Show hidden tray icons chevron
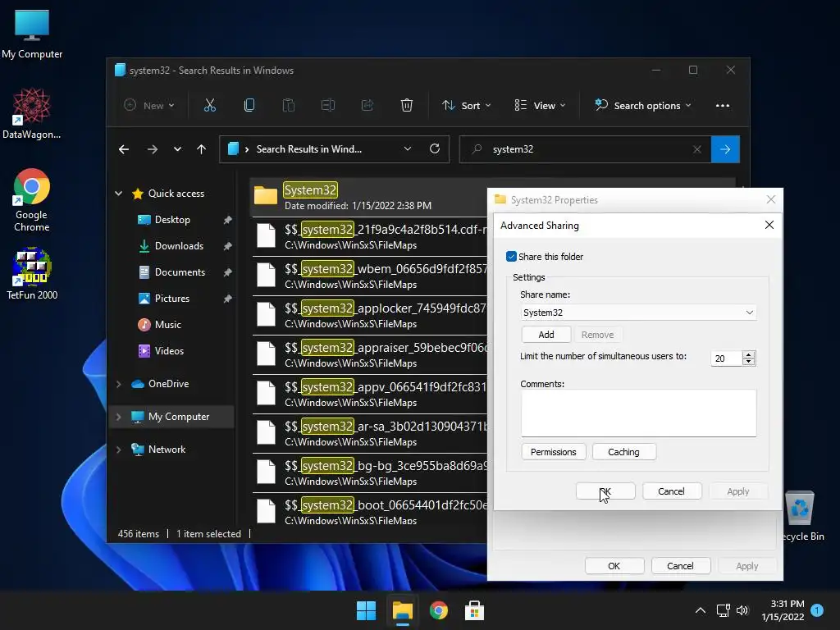The height and width of the screenshot is (630, 840). (701, 610)
